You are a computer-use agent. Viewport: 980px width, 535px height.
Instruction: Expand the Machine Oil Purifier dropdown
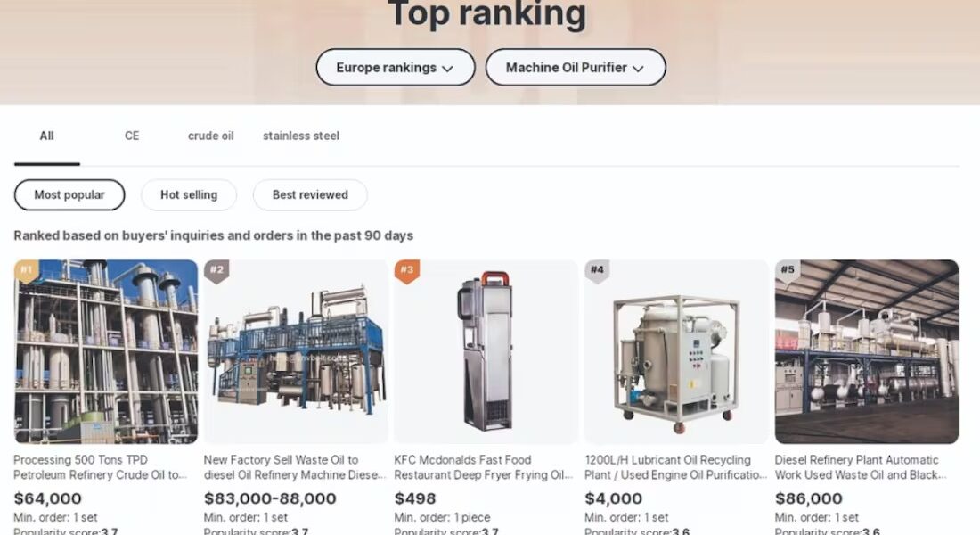pyautogui.click(x=576, y=68)
